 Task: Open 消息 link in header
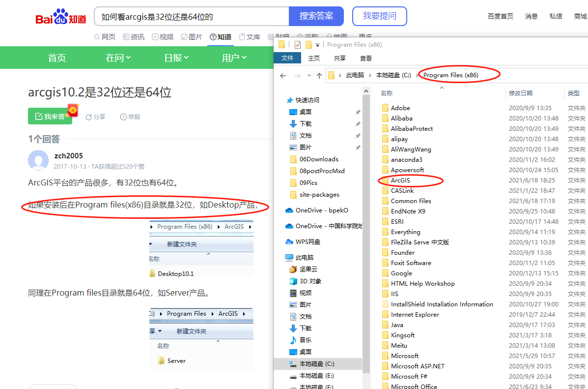[x=532, y=16]
